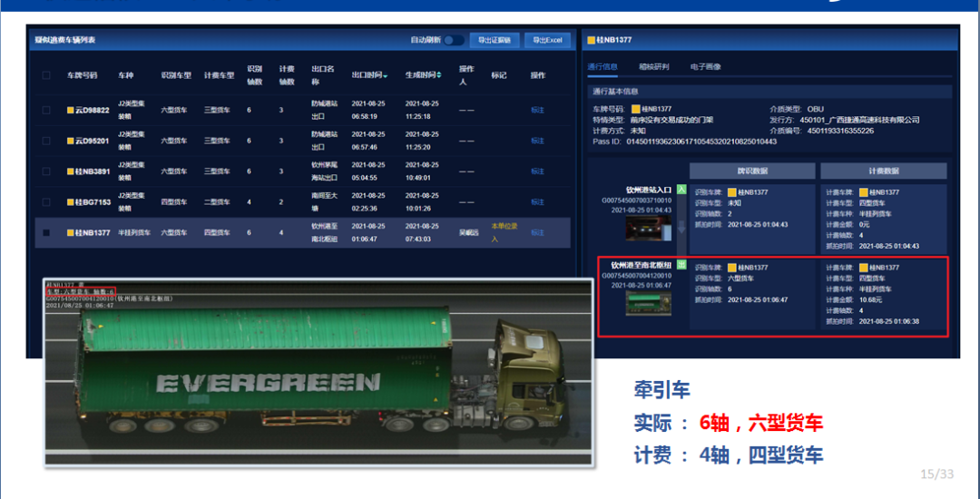
Task: Sort by 生成时间 using its sort arrows
Action: click(439, 75)
